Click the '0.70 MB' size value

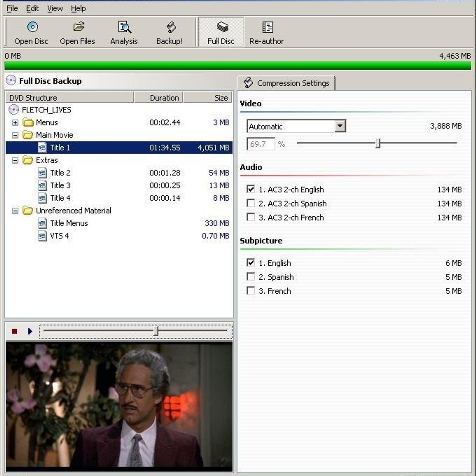click(x=215, y=236)
